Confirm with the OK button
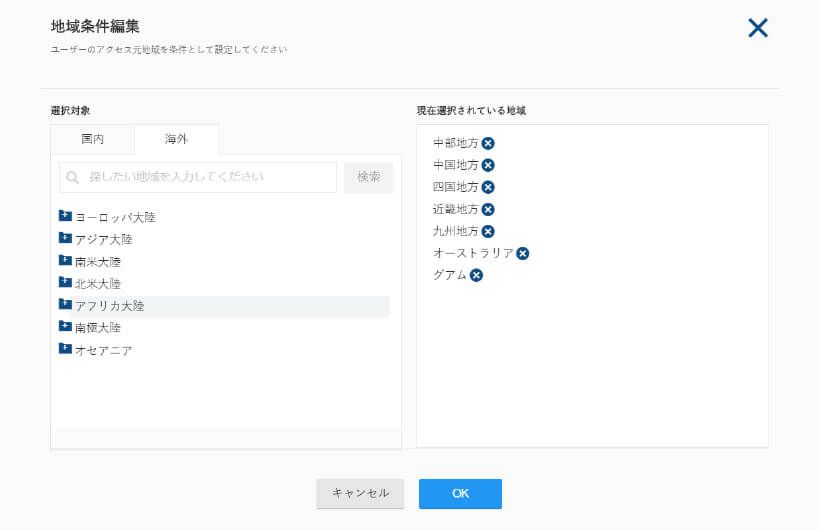The height and width of the screenshot is (530, 820). [x=460, y=493]
